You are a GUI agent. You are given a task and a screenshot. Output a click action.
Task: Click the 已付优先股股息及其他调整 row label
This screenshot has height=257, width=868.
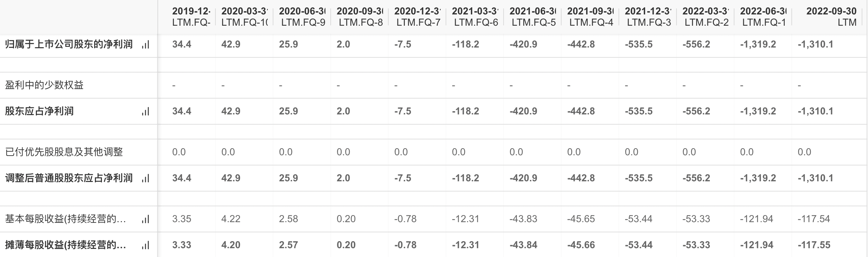click(x=64, y=152)
